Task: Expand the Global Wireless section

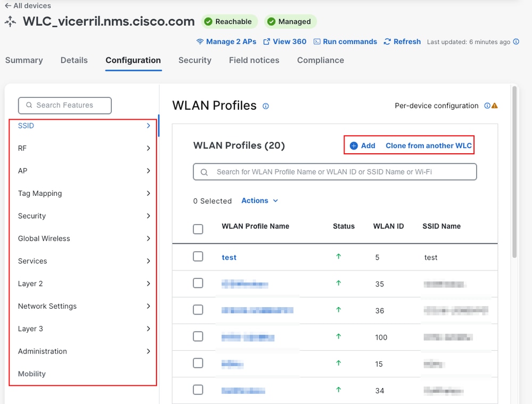Action: point(84,238)
